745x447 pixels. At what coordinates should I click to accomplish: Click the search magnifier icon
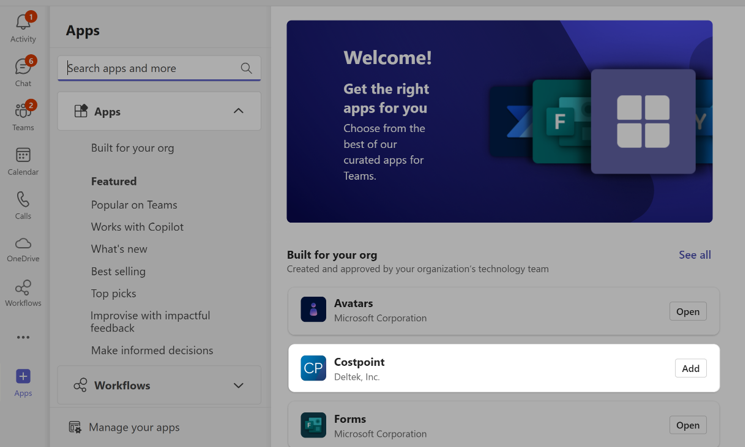point(246,68)
